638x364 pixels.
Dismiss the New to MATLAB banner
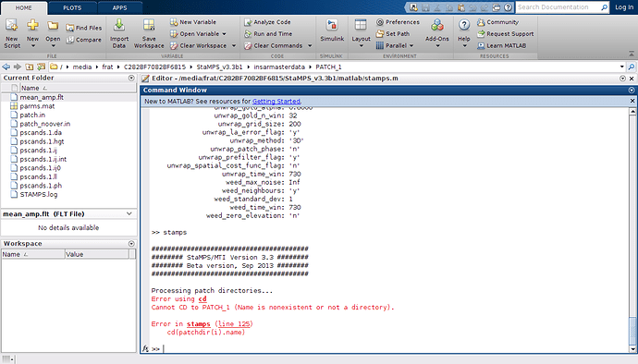[632, 101]
